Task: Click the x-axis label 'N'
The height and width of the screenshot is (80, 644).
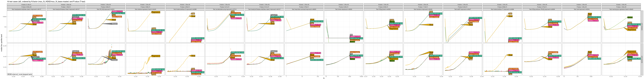Action: [x=324, y=78]
